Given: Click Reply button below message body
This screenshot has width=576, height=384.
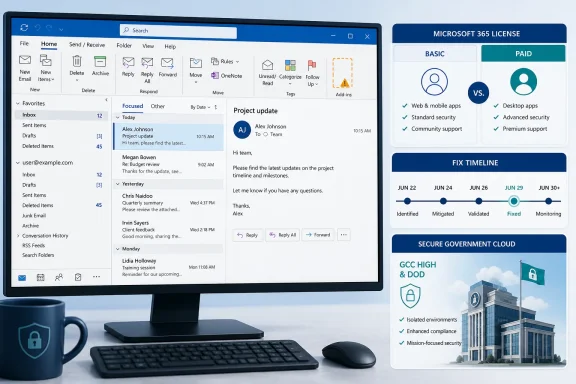Looking at the screenshot, I should pyautogui.click(x=248, y=235).
